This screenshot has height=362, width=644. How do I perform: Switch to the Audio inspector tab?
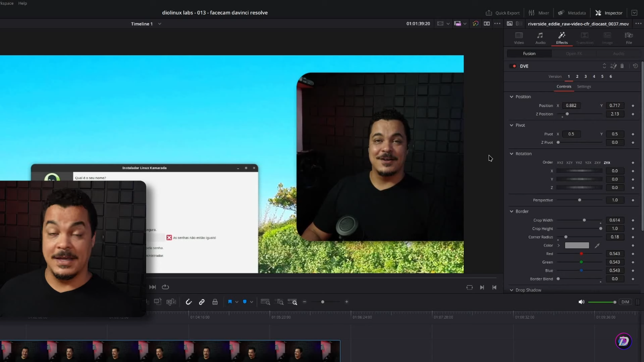pos(540,38)
